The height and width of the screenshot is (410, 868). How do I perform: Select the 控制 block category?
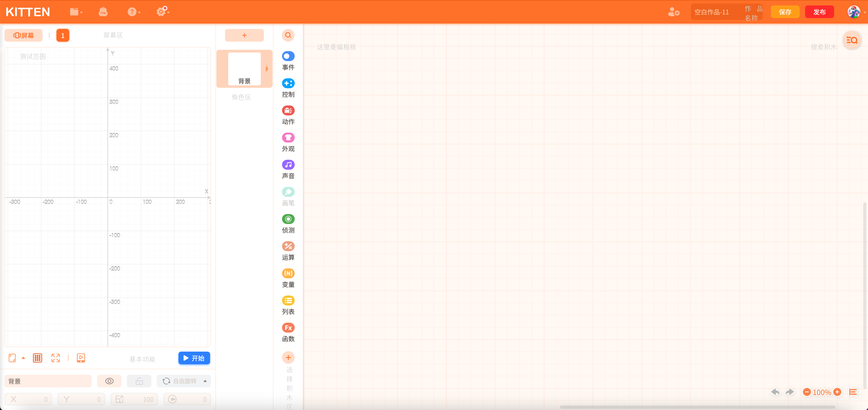click(288, 88)
